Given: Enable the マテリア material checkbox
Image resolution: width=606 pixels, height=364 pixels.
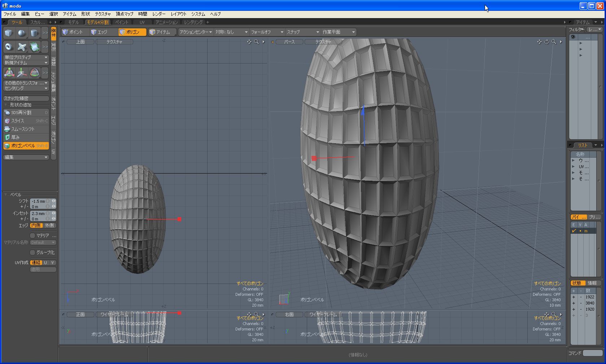Looking at the screenshot, I should coord(33,236).
